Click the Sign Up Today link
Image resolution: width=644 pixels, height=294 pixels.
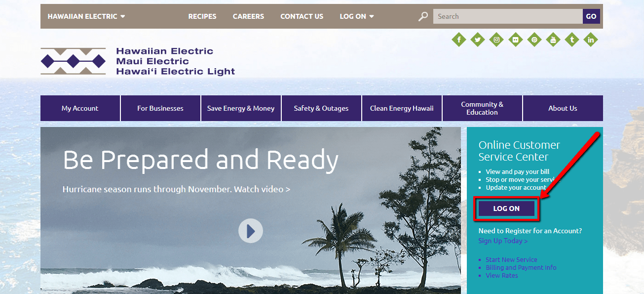[503, 241]
